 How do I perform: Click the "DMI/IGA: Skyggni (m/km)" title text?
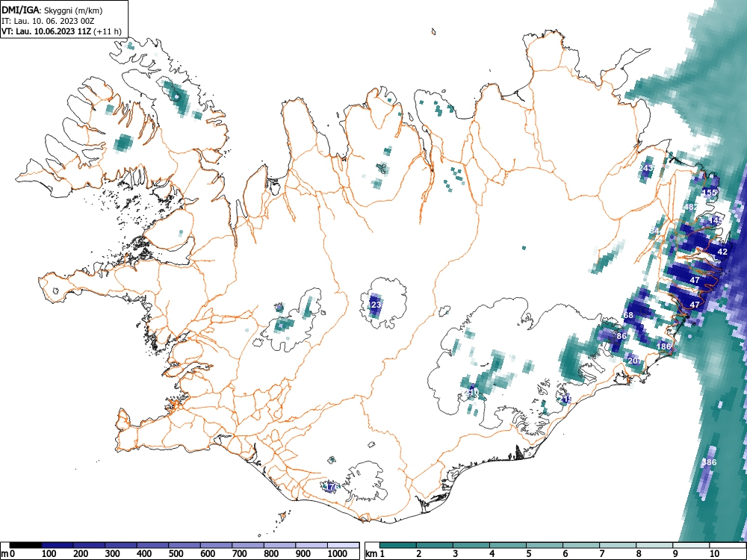point(52,10)
